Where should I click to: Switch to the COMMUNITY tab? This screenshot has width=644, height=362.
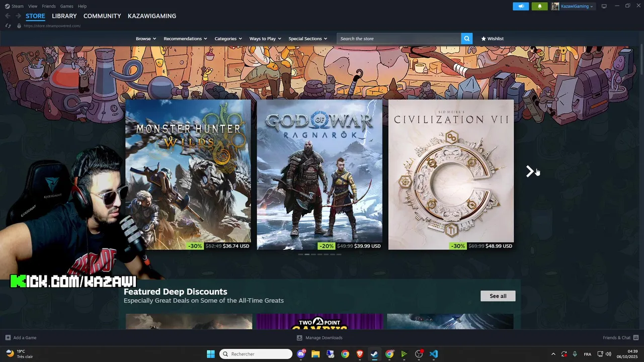[x=102, y=16]
